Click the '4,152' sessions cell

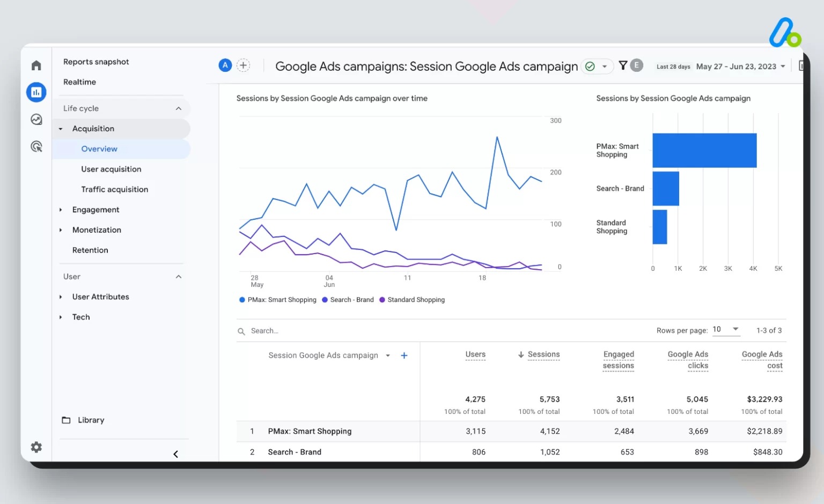[550, 432]
